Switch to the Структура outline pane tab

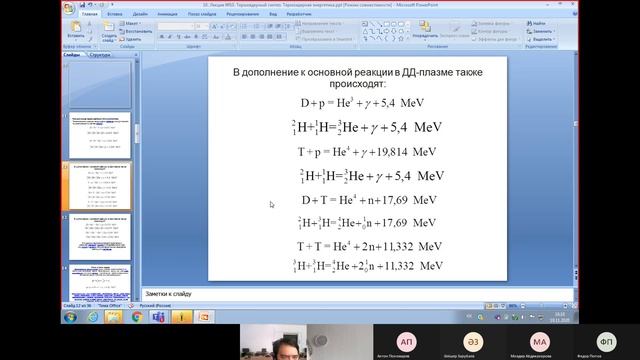click(100, 55)
